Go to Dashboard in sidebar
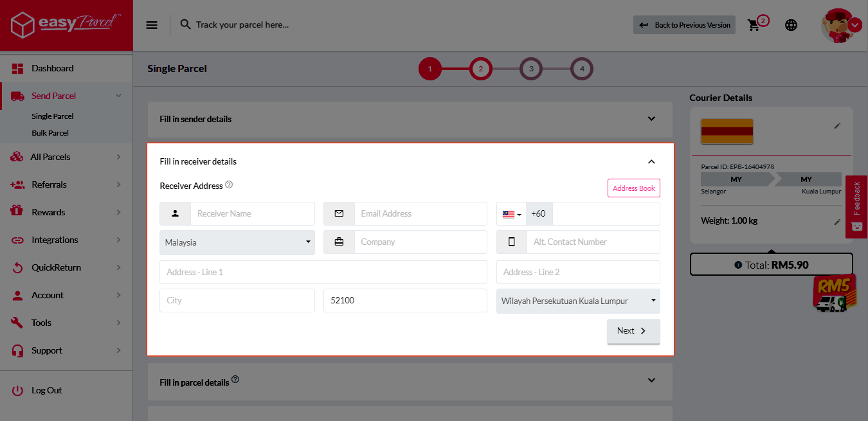Viewport: 868px width, 421px height. pos(53,68)
